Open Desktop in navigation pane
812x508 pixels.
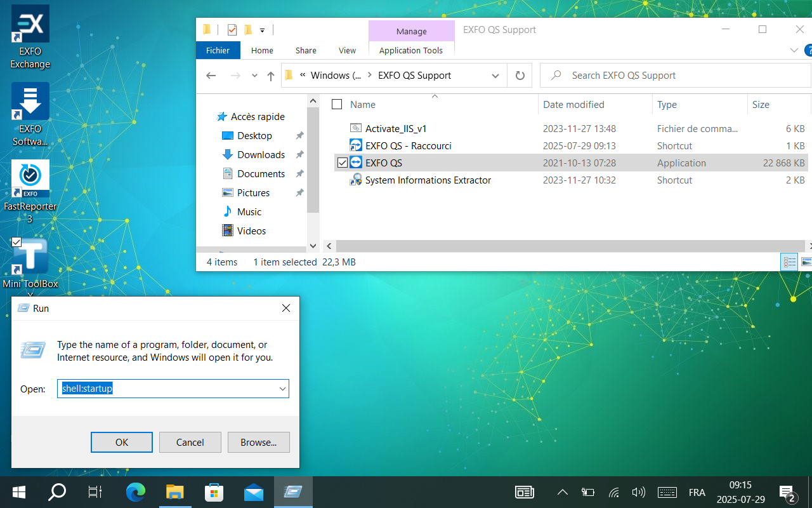(x=254, y=136)
